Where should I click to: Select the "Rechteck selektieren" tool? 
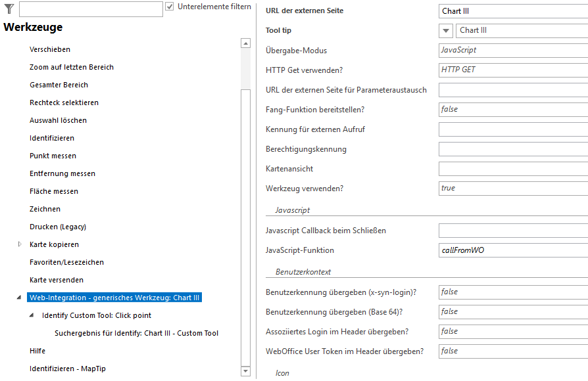pos(64,102)
